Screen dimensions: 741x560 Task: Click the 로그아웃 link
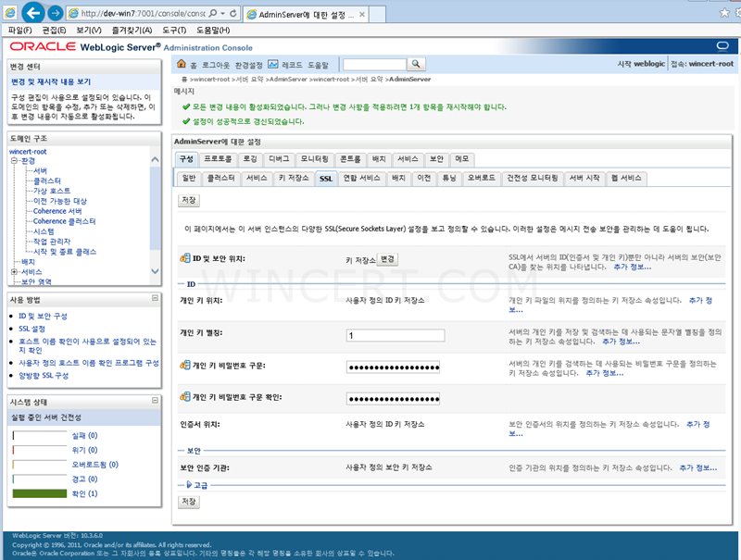click(x=216, y=65)
